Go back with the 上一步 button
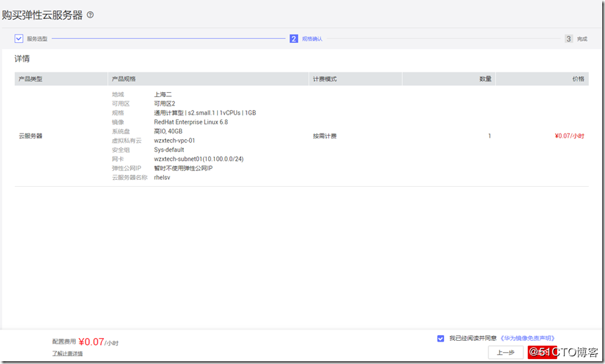This screenshot has height=364, width=605. point(505,353)
